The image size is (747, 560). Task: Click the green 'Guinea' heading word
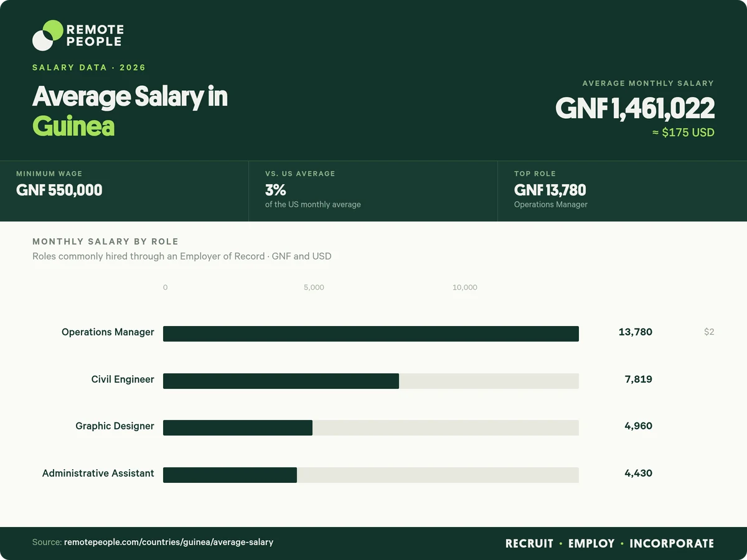(73, 126)
